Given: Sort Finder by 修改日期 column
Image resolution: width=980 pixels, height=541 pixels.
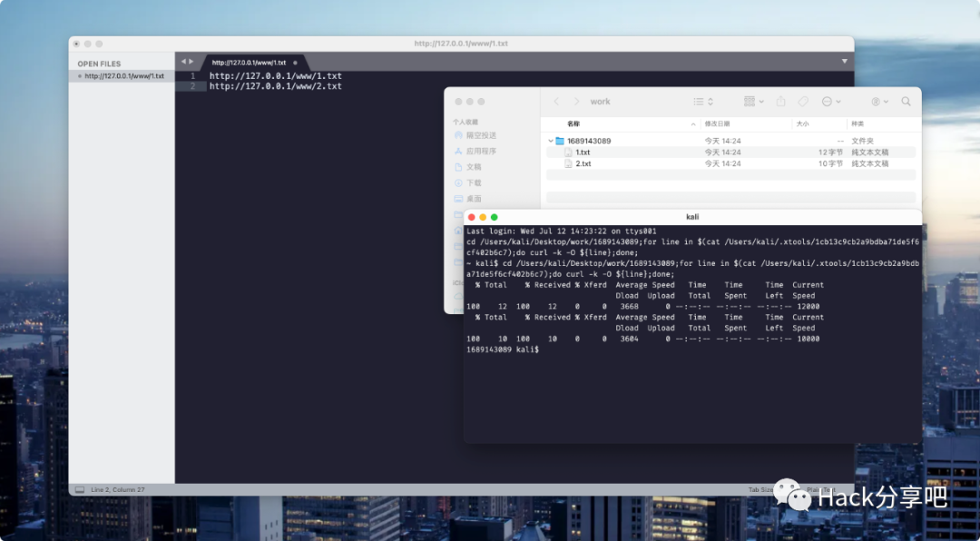Looking at the screenshot, I should coord(717,123).
